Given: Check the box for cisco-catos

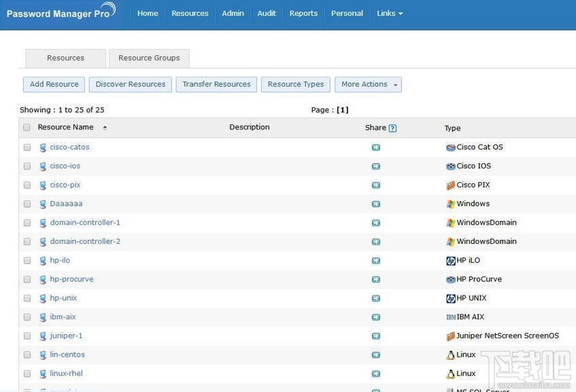Looking at the screenshot, I should pyautogui.click(x=27, y=147).
